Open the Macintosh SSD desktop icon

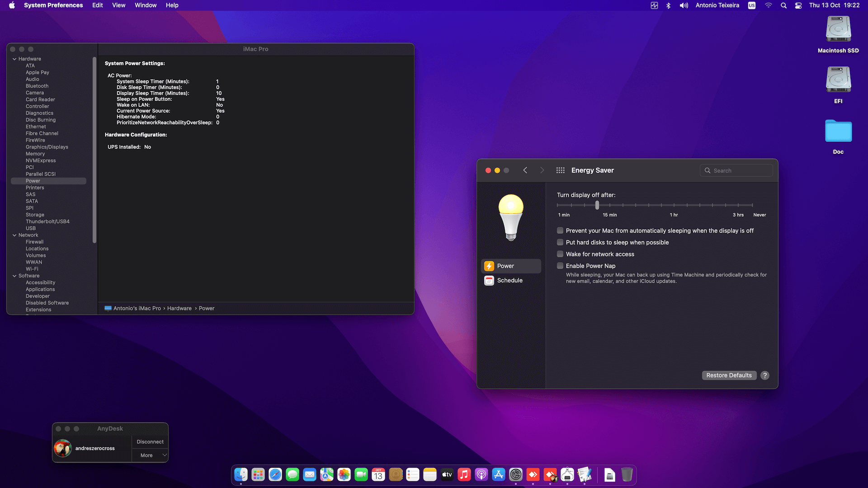coord(838,28)
